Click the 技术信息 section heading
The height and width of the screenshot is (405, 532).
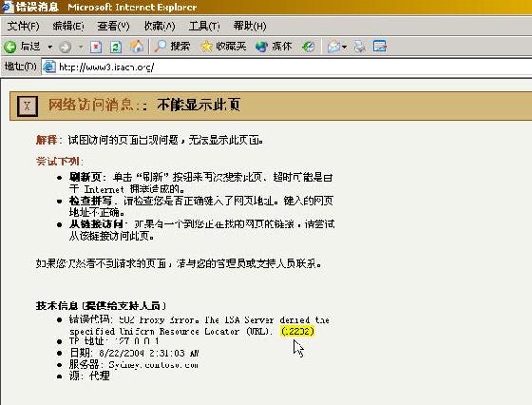click(101, 305)
